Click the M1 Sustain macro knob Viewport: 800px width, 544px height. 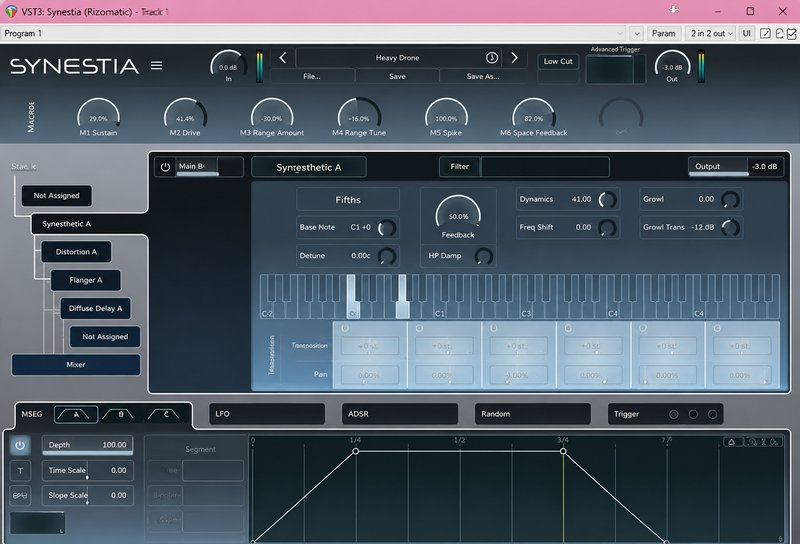(98, 116)
